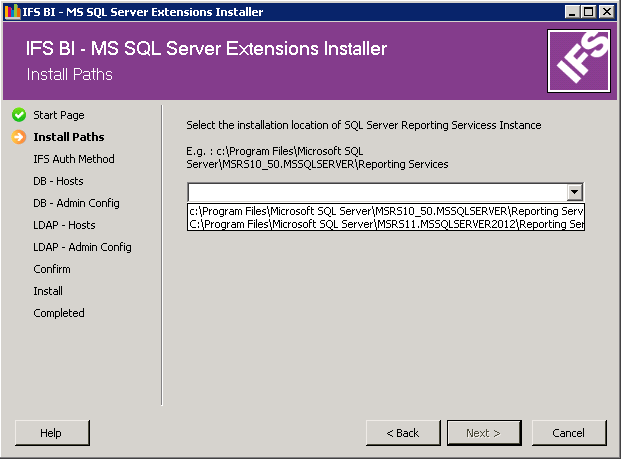Viewport: 622px width, 459px height.
Task: Select the MSRS10_50.MSSQLSERVER path option
Action: [386, 211]
